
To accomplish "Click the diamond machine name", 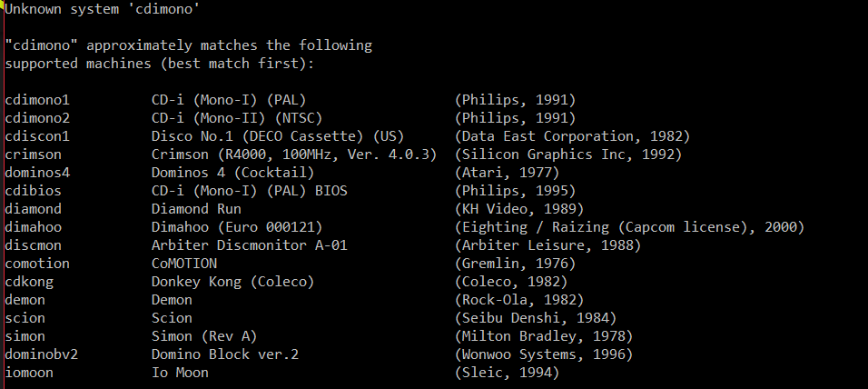I will point(33,208).
